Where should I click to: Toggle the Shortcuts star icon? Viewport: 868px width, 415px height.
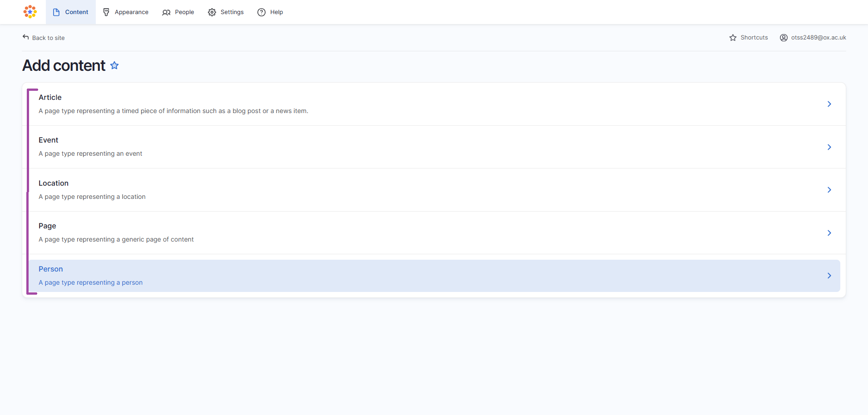coord(733,38)
